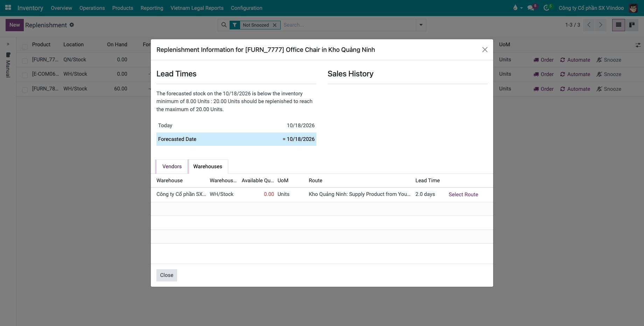
Task: Toggle the select-all checkbox in header
Action: 25,47
